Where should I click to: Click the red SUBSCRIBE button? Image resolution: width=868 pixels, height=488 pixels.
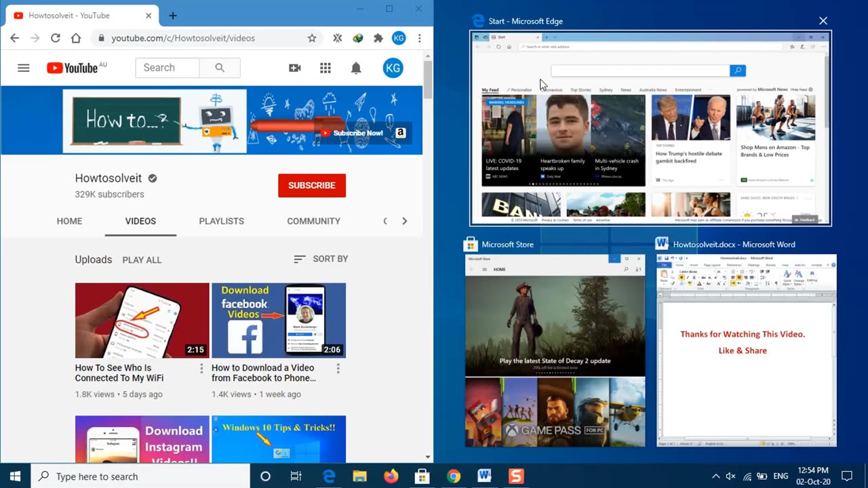point(312,185)
